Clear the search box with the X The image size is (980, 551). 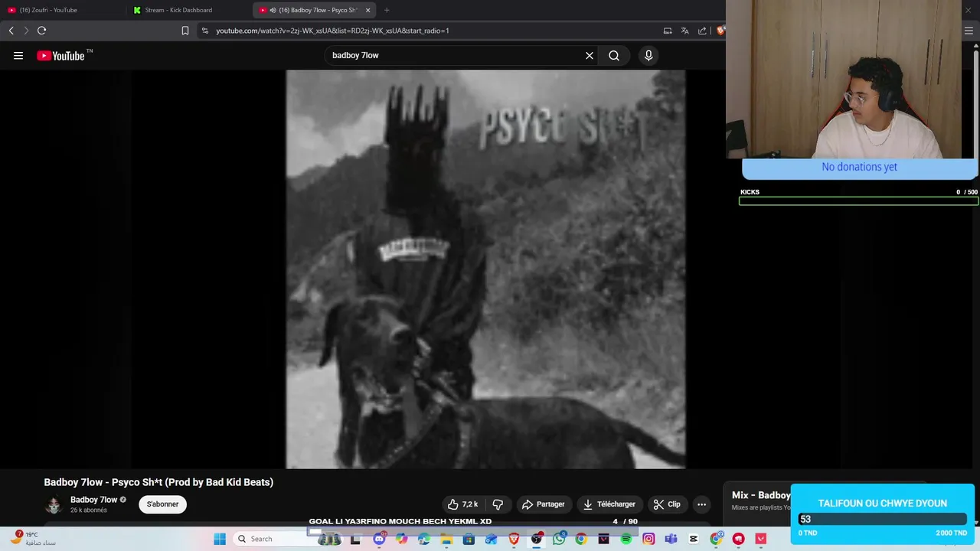590,55
